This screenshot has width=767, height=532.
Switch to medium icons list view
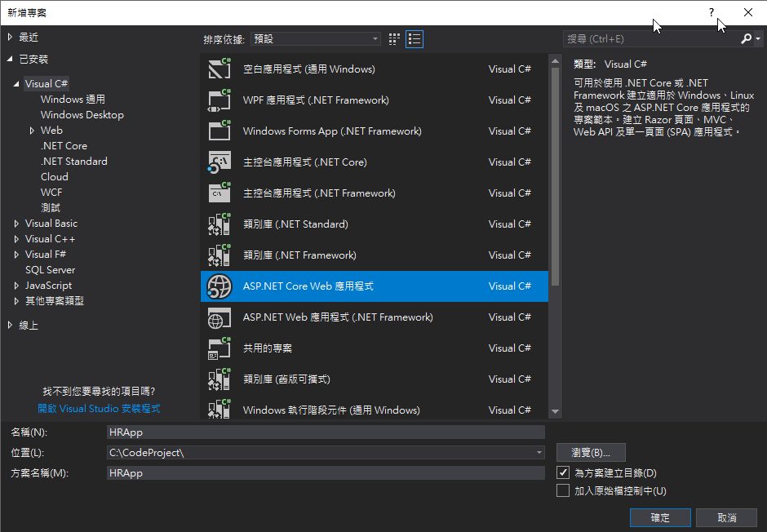(x=415, y=39)
